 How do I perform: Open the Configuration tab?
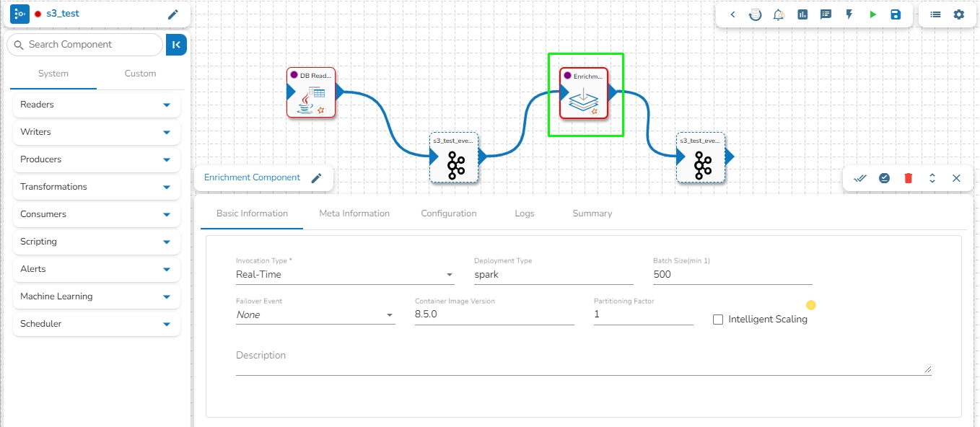pyautogui.click(x=449, y=213)
